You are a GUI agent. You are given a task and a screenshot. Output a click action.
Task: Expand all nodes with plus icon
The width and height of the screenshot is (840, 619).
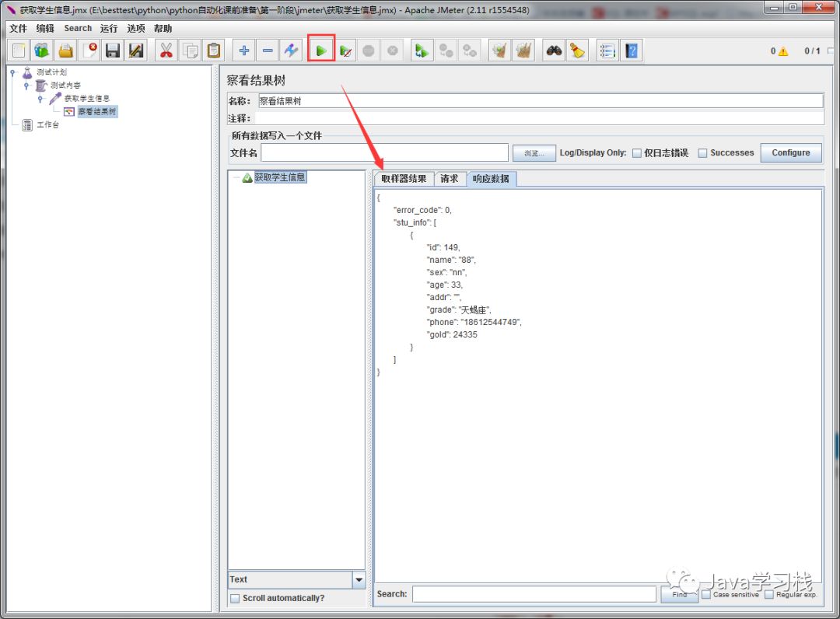[x=243, y=51]
